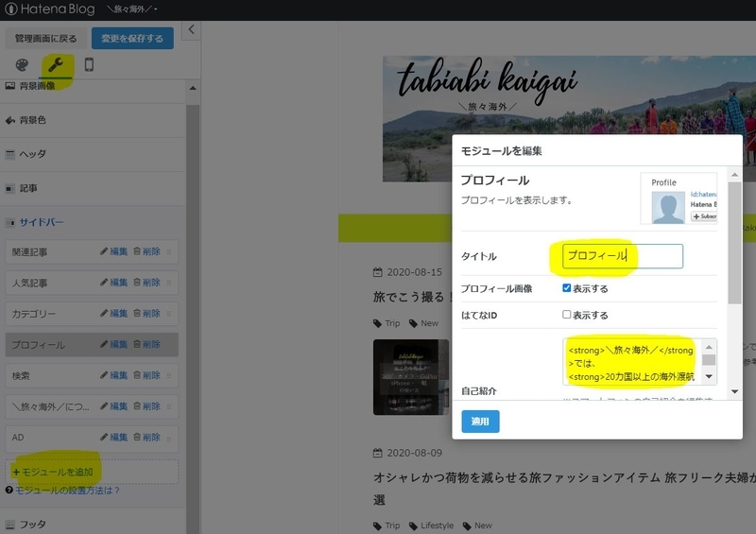Open the 2020-08-09 post date link
756x534 pixels.
point(414,453)
